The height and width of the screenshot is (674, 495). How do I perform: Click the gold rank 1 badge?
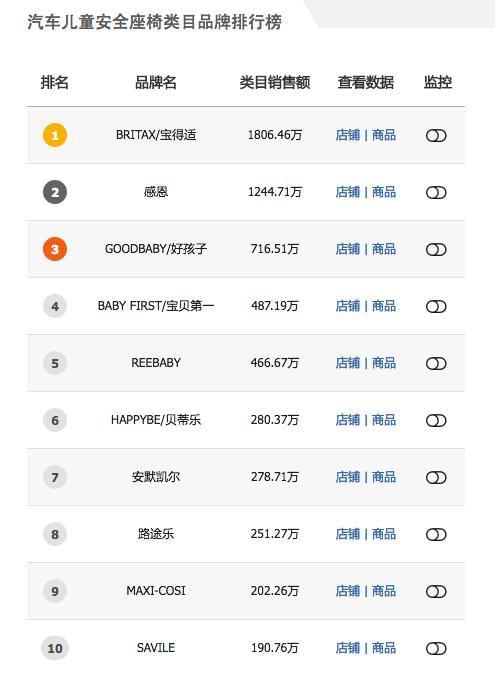55,135
